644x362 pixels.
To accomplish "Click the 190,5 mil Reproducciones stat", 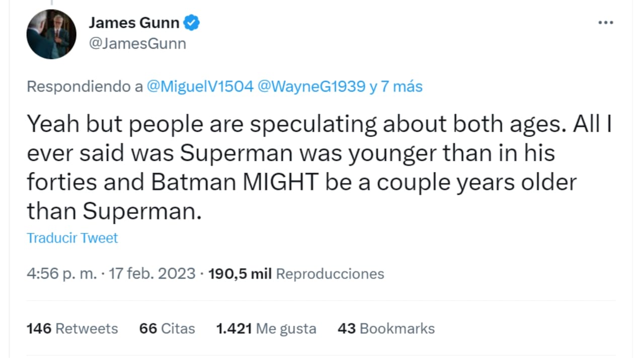I will coord(294,274).
